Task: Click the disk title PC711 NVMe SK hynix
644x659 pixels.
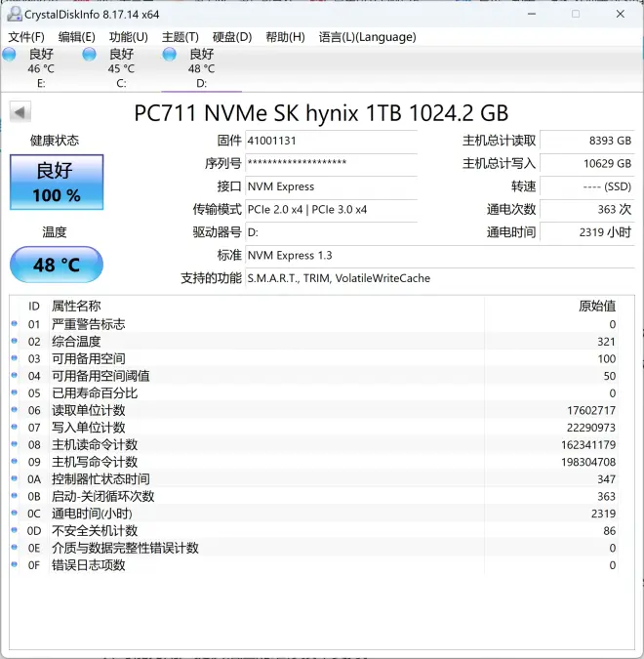Action: [x=321, y=112]
